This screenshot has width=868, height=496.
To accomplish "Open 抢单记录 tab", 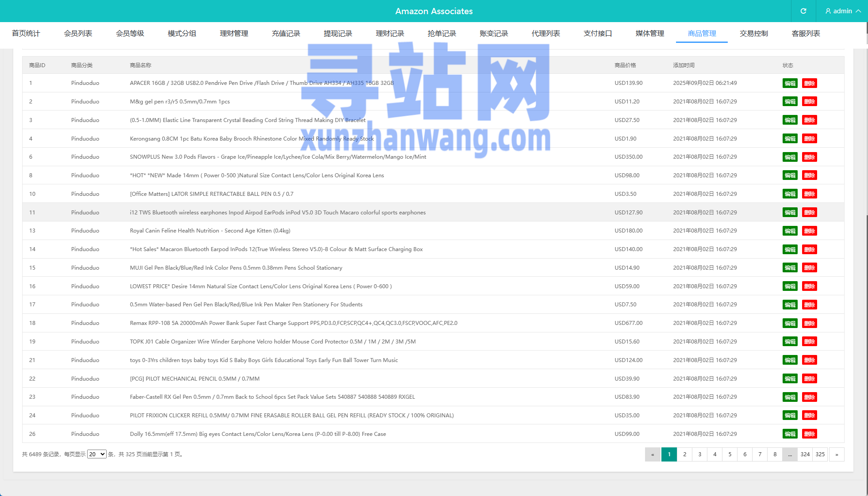I will point(442,34).
